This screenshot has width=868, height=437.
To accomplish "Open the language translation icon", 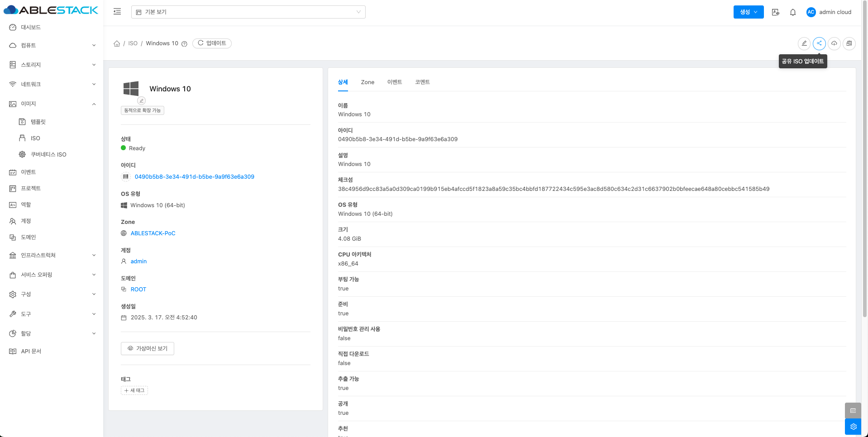I will (776, 12).
